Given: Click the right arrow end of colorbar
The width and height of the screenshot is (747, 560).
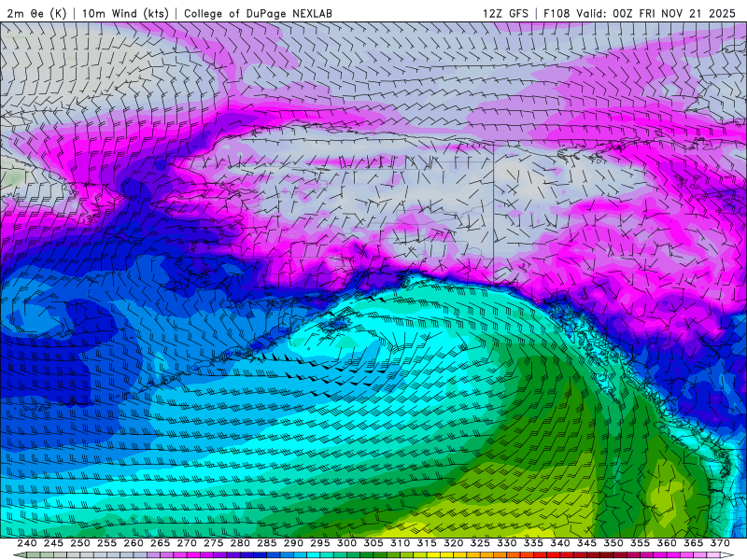Looking at the screenshot, I should (x=727, y=555).
